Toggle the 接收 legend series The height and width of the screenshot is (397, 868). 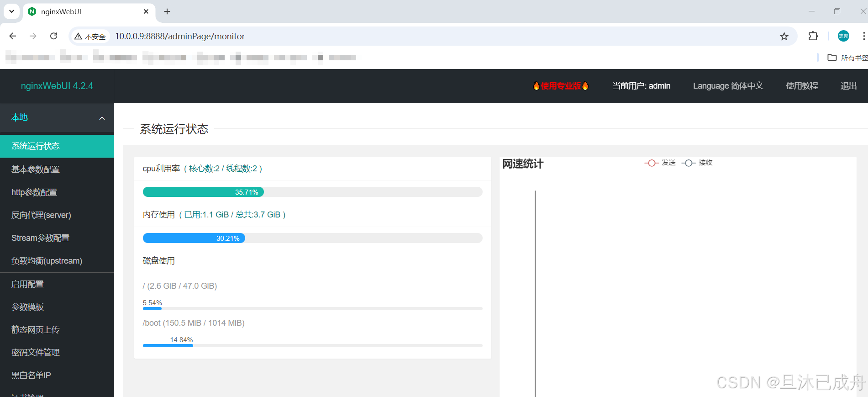697,163
